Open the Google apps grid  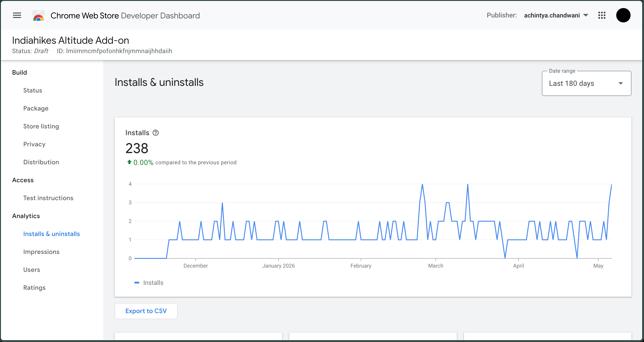coord(602,15)
